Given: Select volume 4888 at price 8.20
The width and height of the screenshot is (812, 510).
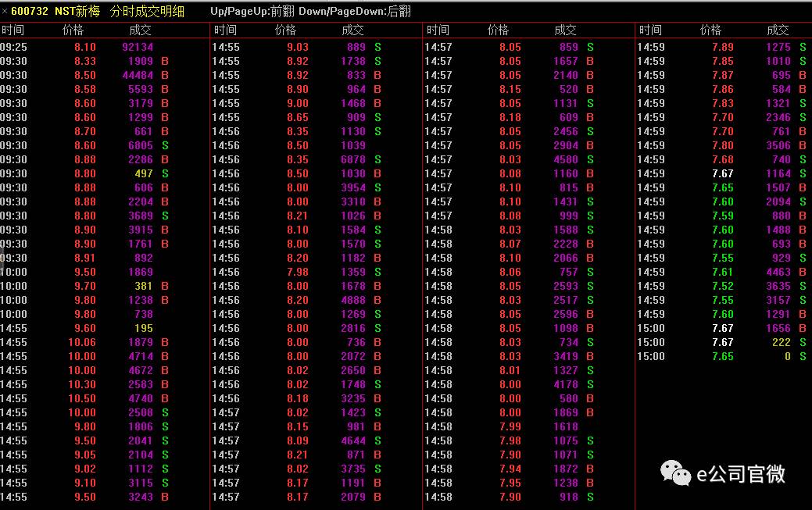Looking at the screenshot, I should 353,300.
